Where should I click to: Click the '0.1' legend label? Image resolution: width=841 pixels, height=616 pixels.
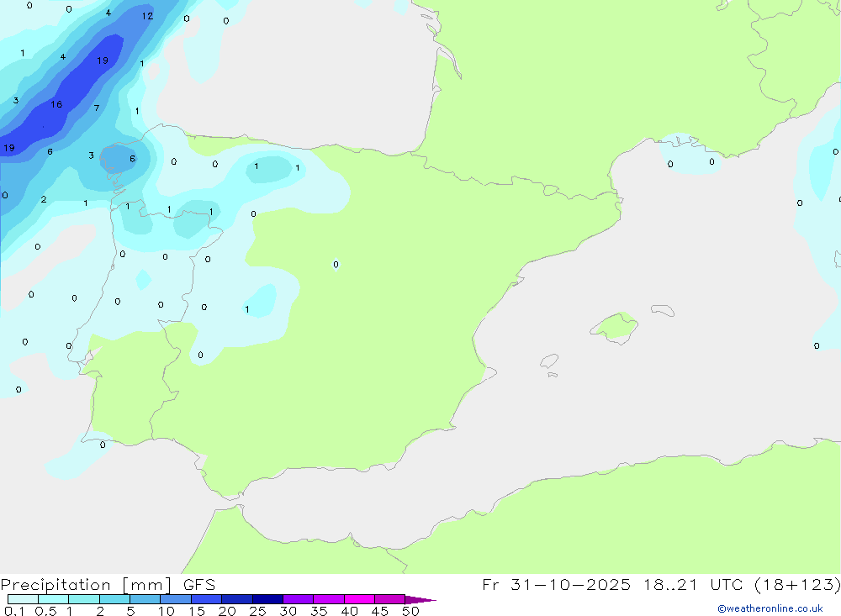14,611
